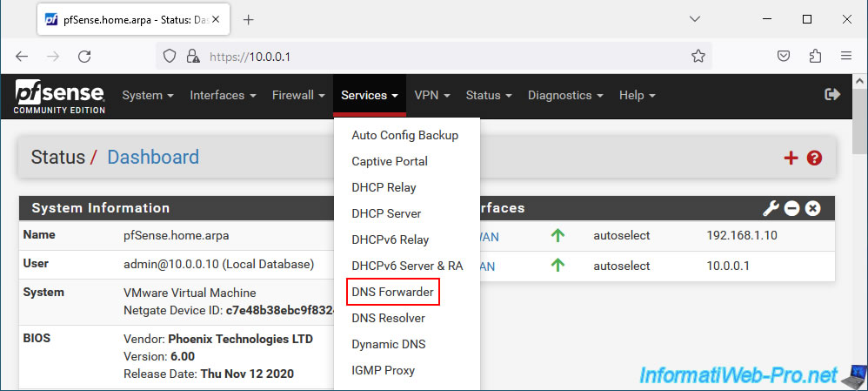Expand the Firewall menu
Image resolution: width=868 pixels, height=391 pixels.
coord(298,96)
